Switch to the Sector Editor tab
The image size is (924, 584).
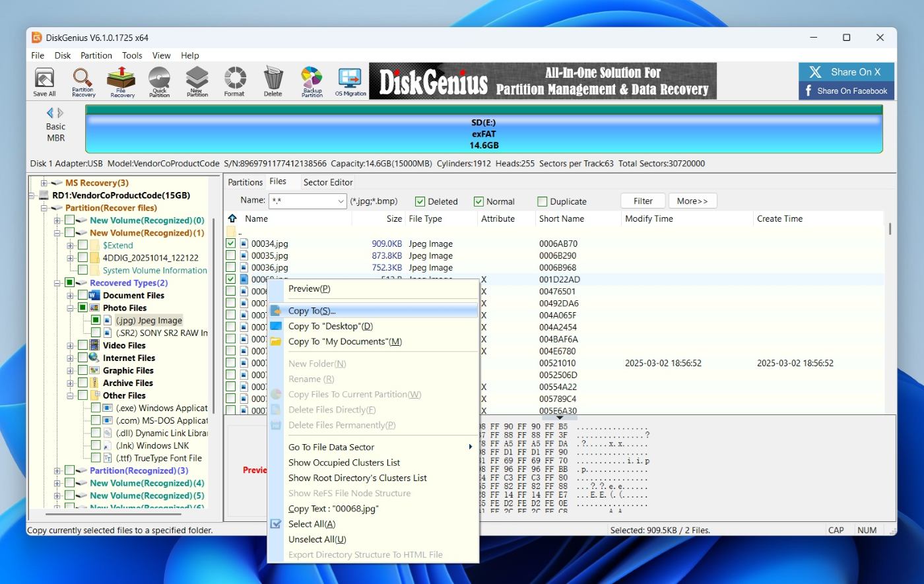coord(327,182)
